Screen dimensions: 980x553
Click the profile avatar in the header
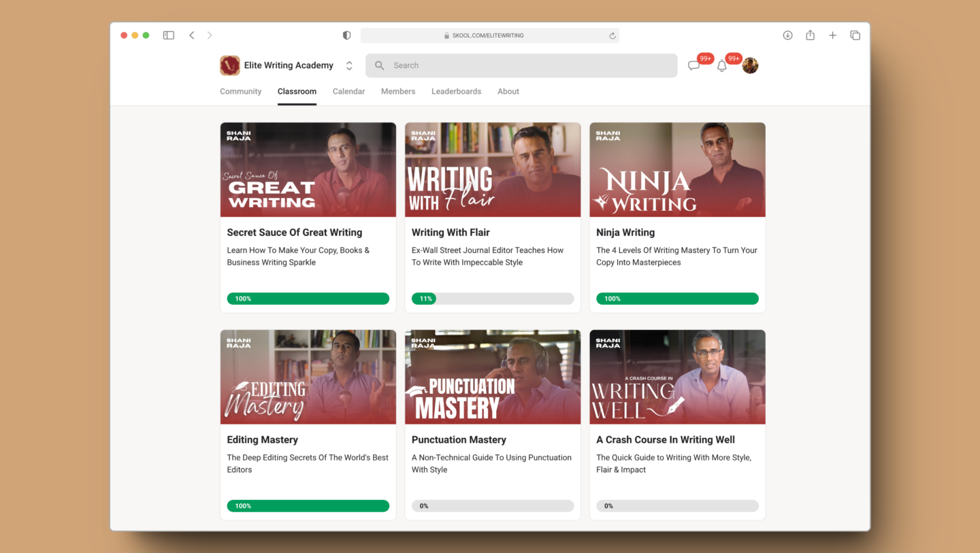[750, 65]
